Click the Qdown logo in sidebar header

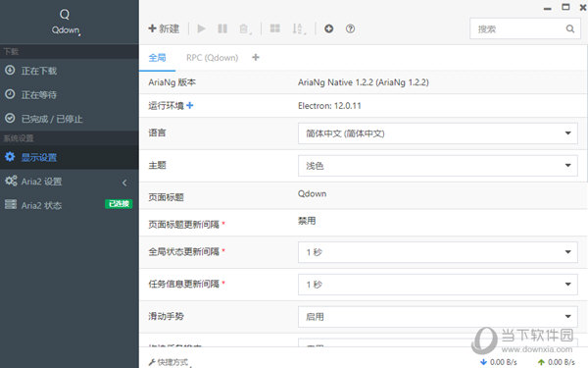[x=66, y=22]
